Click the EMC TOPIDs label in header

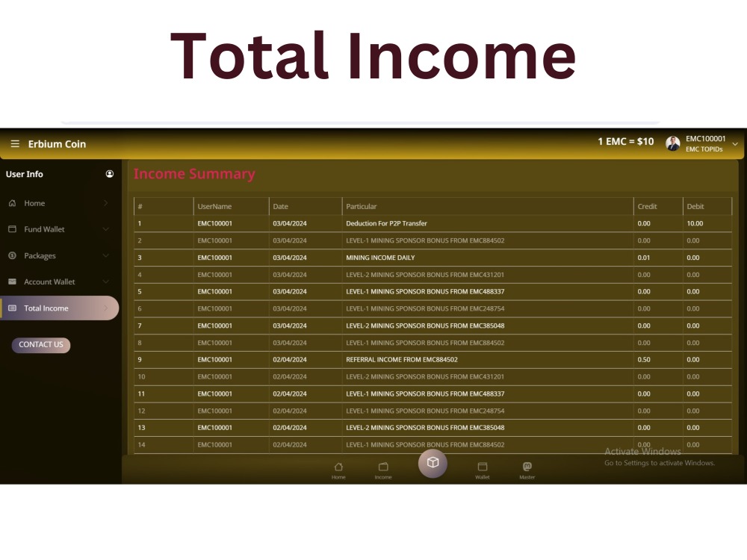[x=704, y=149]
